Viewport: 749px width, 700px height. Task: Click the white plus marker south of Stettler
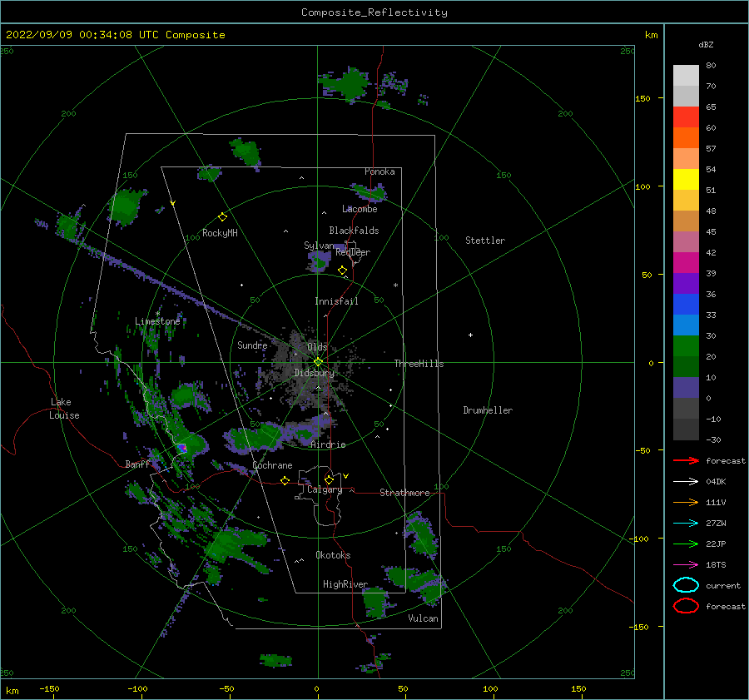(470, 335)
